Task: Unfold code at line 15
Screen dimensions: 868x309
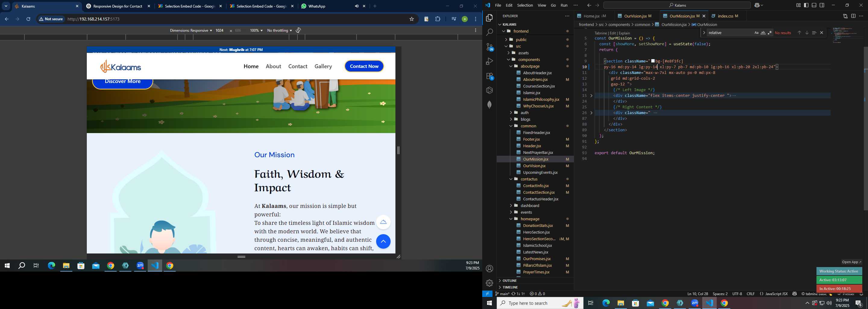Action: tap(591, 96)
